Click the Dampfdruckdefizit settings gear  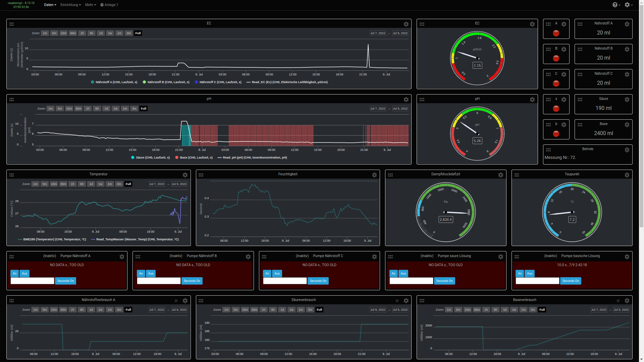coord(500,175)
